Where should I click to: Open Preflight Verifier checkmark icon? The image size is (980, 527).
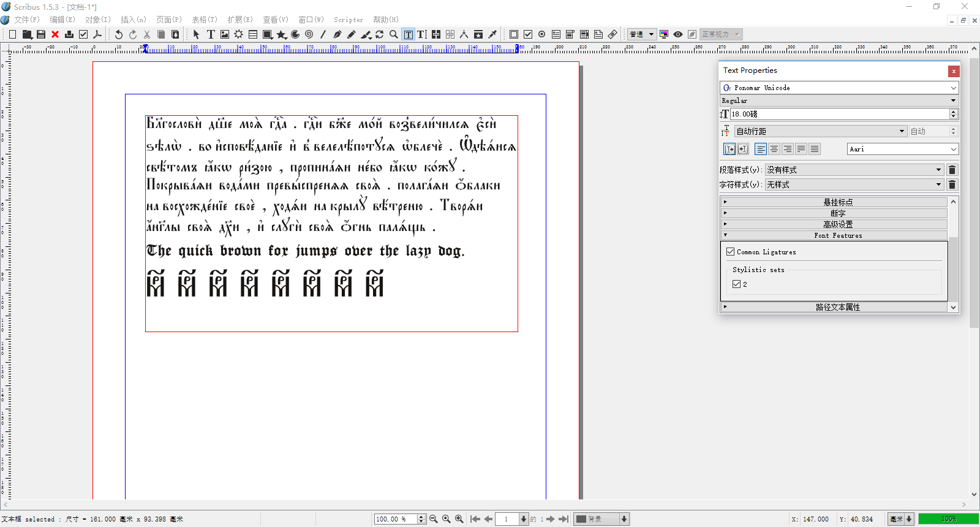tap(83, 34)
